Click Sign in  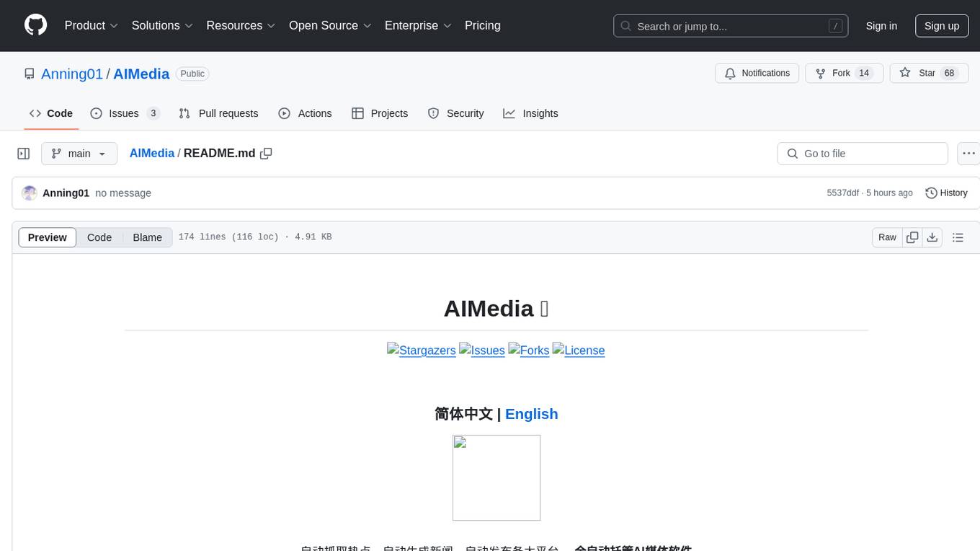click(881, 26)
